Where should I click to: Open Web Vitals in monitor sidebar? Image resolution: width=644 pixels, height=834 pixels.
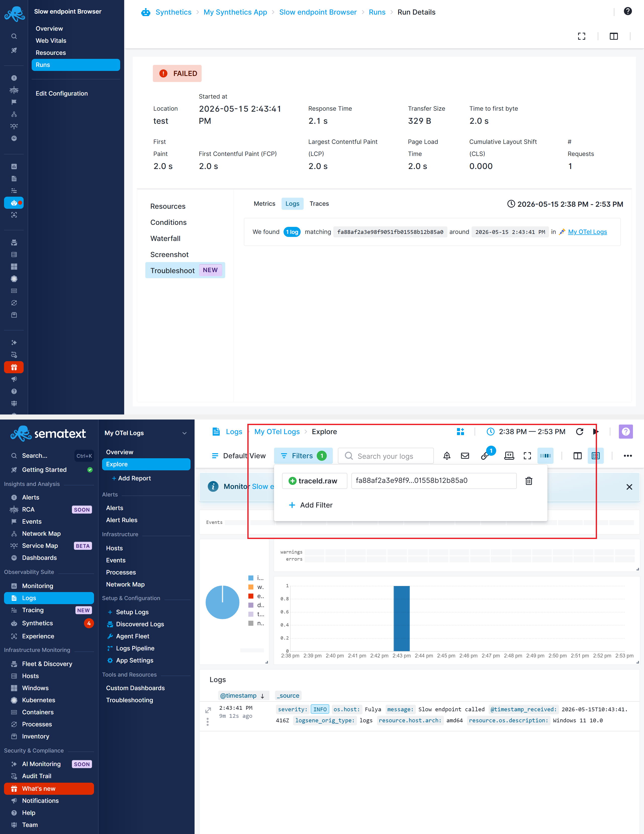point(51,40)
